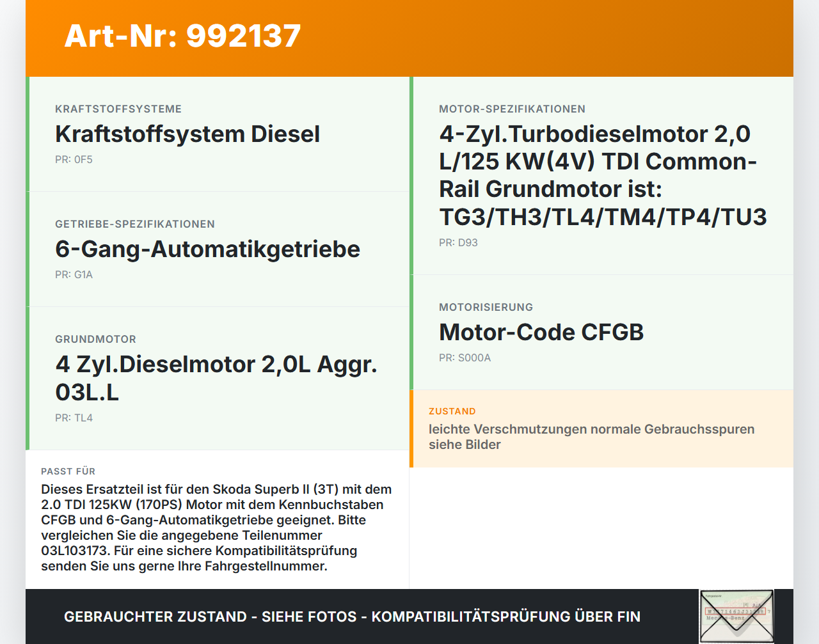Viewport: 819px width, 644px height.
Task: Click the orange ZUSTAND label
Action: coord(452,411)
